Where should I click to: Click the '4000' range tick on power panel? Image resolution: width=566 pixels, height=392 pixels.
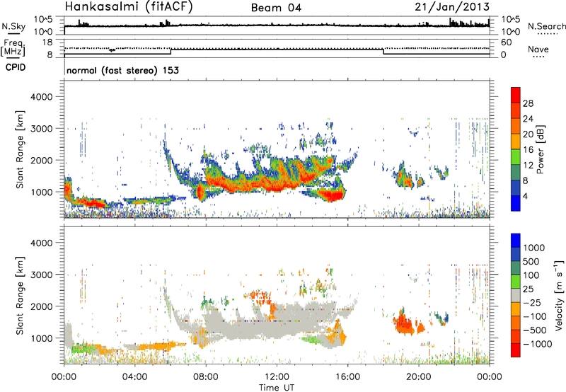tap(41, 97)
